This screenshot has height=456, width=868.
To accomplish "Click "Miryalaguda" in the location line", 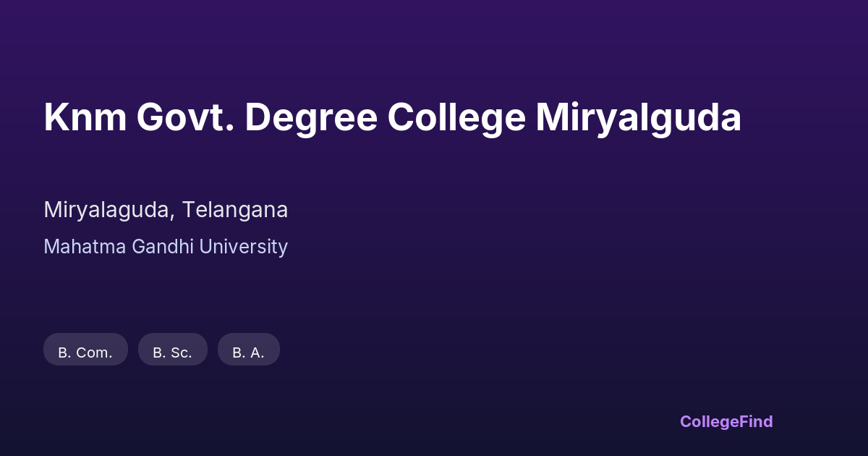I will (x=109, y=210).
